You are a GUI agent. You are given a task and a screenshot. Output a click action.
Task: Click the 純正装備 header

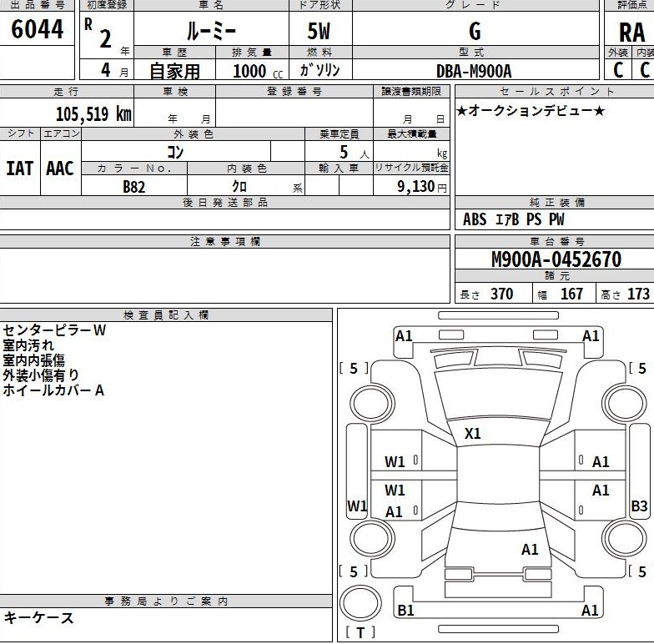(557, 203)
